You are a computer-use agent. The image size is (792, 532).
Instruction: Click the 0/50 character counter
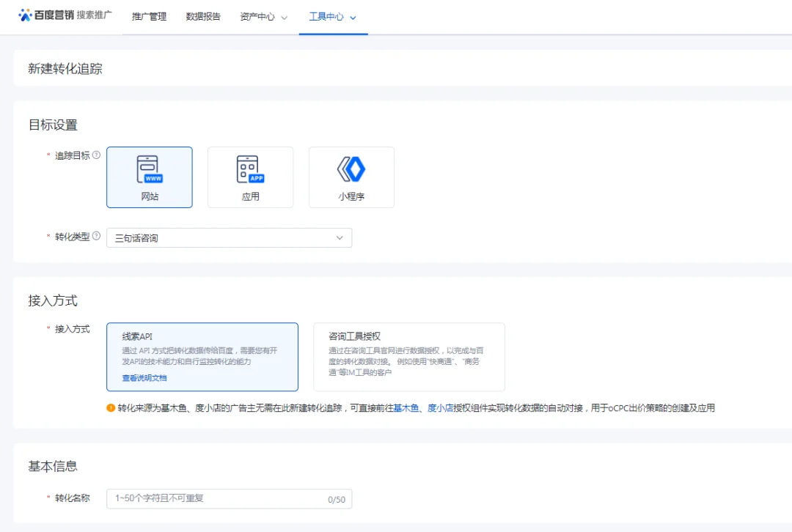pos(337,500)
